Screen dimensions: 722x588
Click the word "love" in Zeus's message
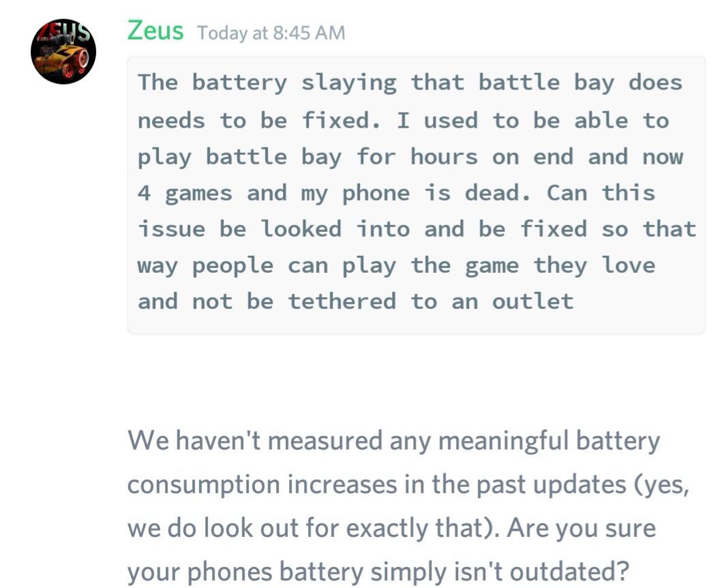point(628,265)
